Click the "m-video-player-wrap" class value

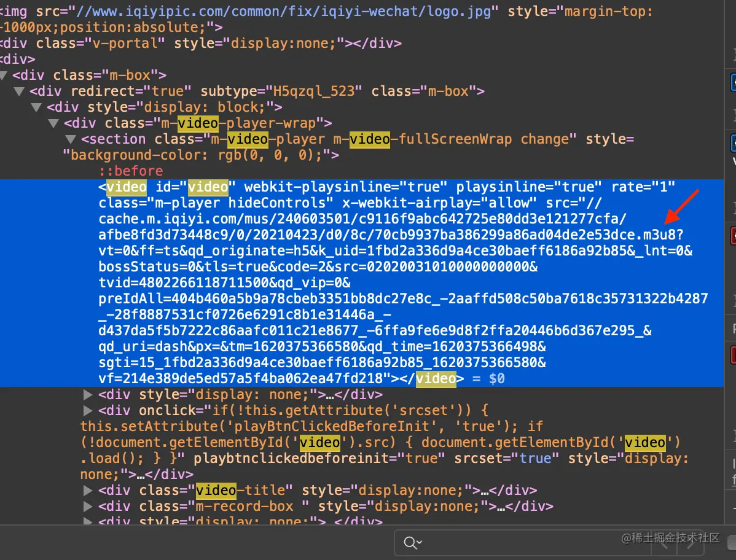coord(240,123)
